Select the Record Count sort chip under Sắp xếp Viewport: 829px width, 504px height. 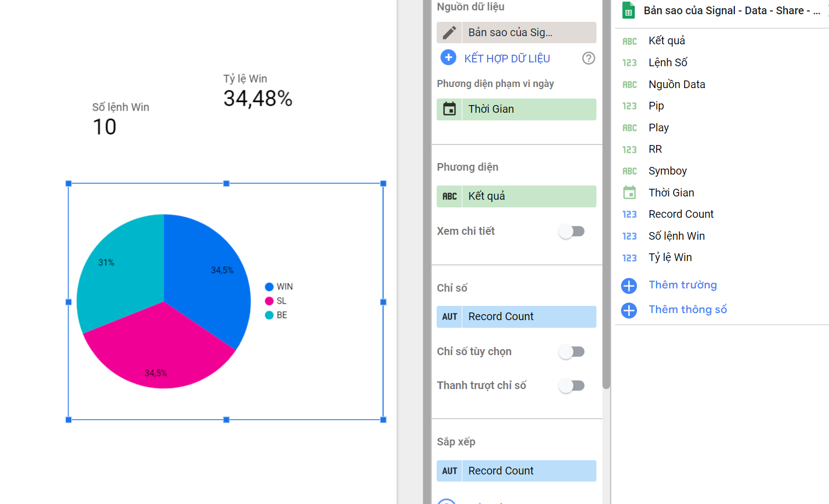tap(517, 471)
